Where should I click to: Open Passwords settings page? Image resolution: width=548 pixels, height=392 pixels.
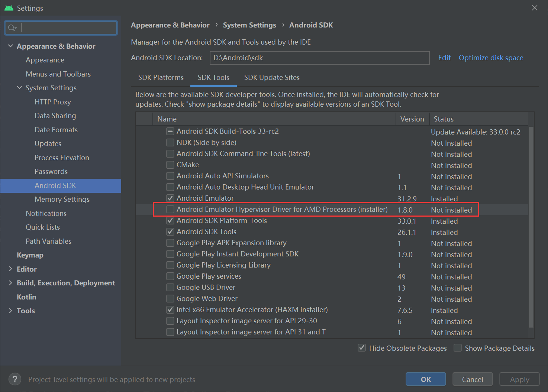(51, 171)
